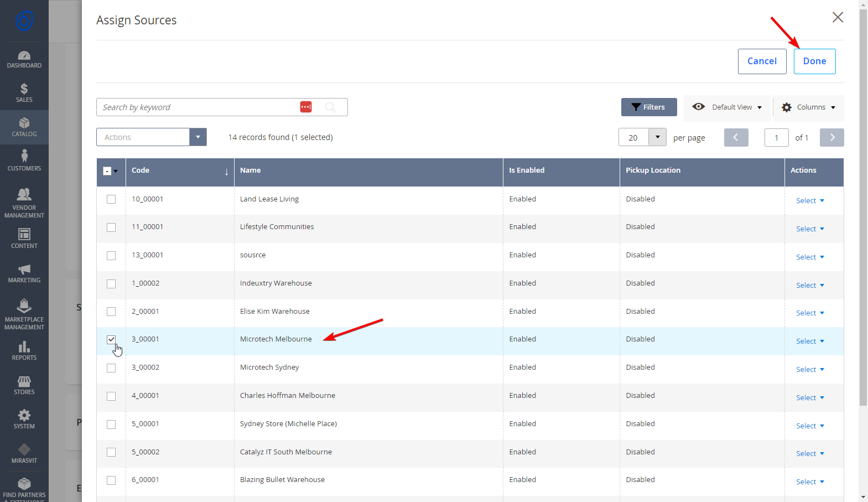Viewport: 868px width, 502px height.
Task: Open the per page count dropdown
Action: pyautogui.click(x=657, y=137)
